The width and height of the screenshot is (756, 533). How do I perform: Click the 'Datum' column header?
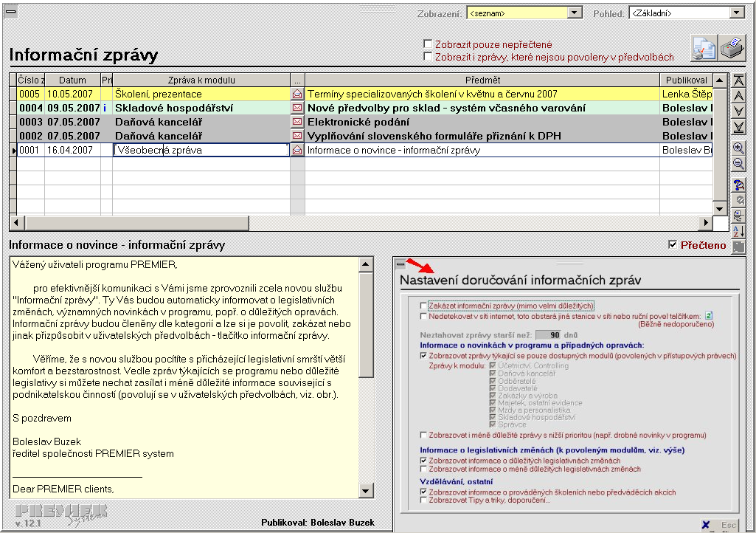tap(72, 80)
